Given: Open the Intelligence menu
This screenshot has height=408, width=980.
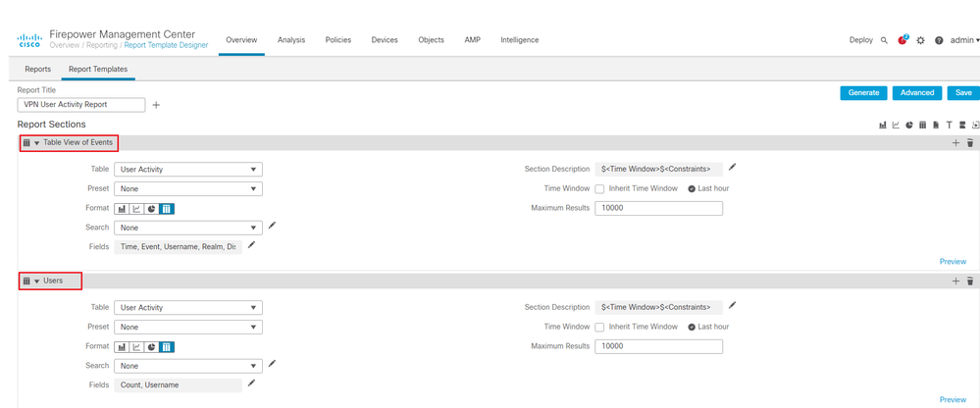Looking at the screenshot, I should tap(519, 40).
